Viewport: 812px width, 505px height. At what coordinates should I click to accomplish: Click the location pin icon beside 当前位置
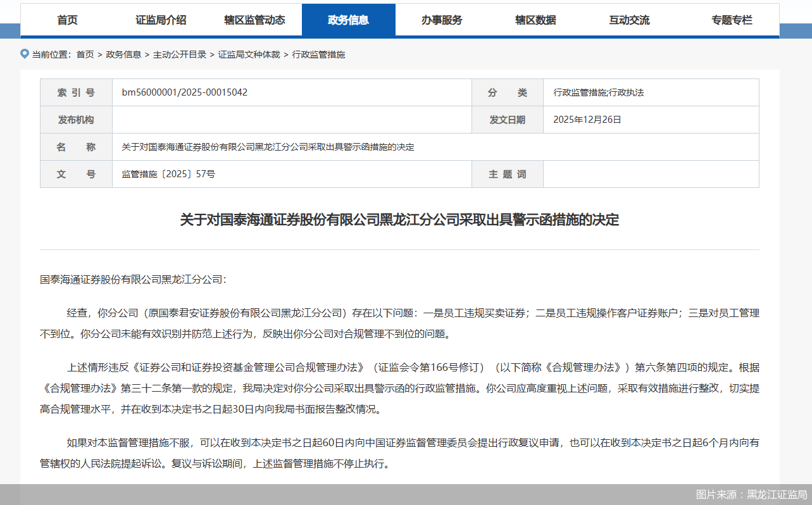pyautogui.click(x=23, y=54)
